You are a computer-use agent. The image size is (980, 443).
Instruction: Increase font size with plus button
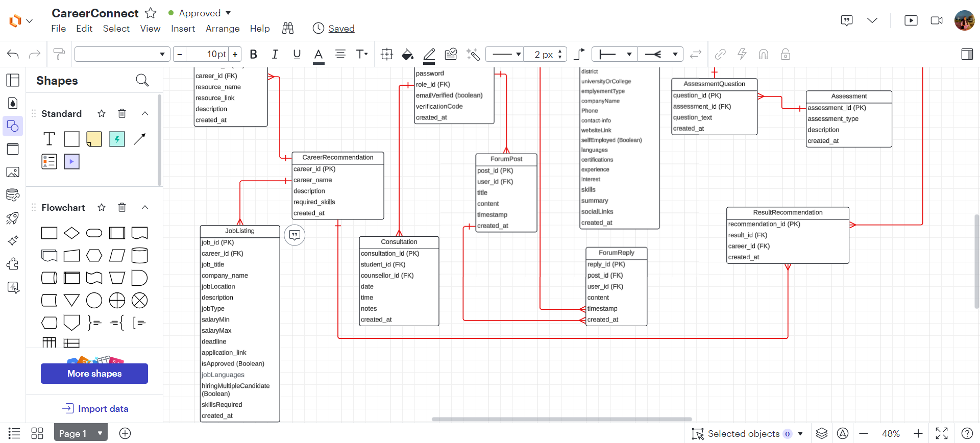[x=235, y=54]
